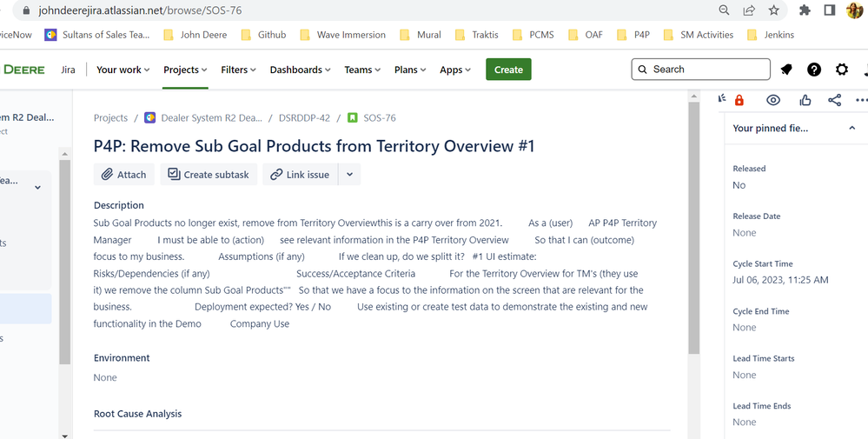Click the share issue icon

(834, 100)
